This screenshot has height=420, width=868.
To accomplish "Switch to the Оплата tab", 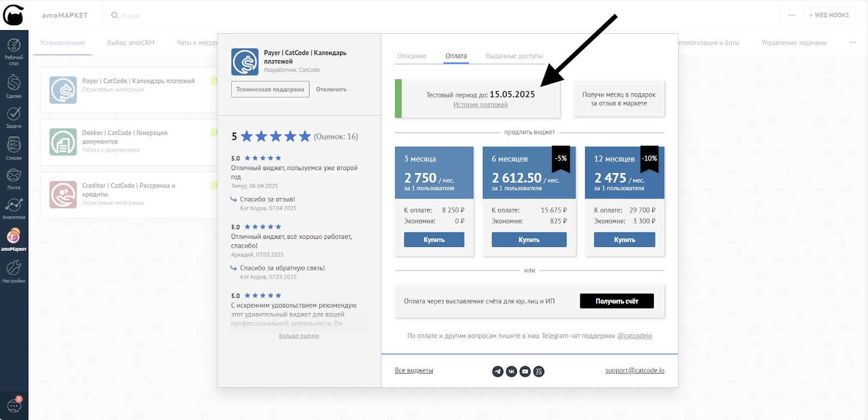I will pyautogui.click(x=456, y=56).
